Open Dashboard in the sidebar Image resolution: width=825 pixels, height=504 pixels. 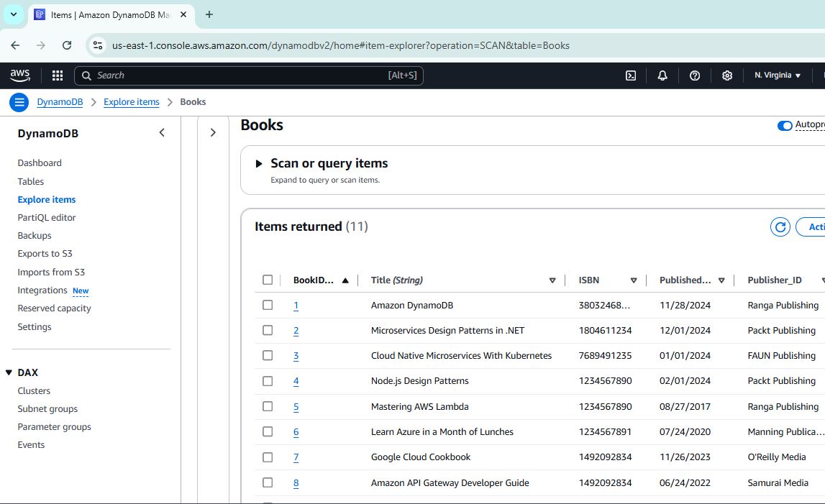point(40,163)
